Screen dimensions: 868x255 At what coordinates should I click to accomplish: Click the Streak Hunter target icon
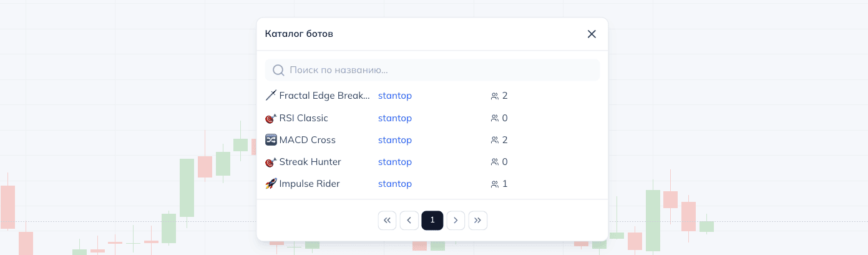271,162
